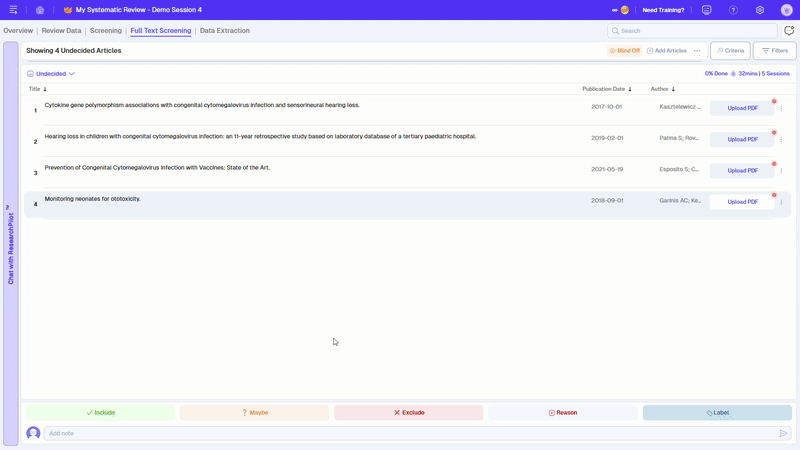The height and width of the screenshot is (450, 800).
Task: Switch to the Review Data tab
Action: click(61, 31)
